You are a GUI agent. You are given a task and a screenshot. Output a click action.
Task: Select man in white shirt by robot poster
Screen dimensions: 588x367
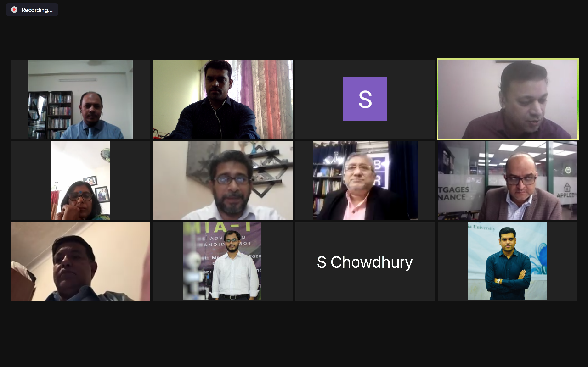pyautogui.click(x=222, y=262)
